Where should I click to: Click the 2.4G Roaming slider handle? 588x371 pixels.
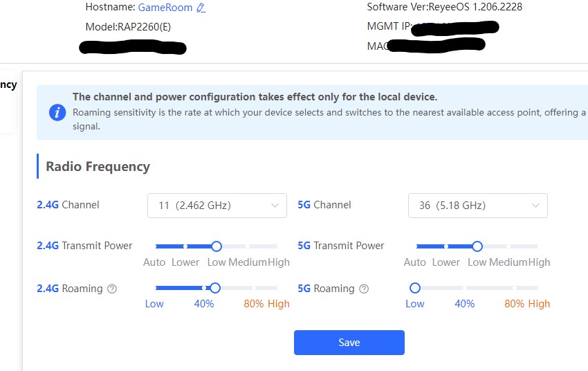point(214,288)
